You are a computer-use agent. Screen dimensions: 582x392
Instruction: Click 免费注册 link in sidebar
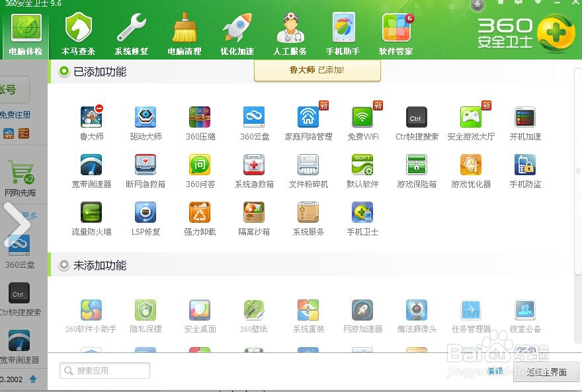point(15,114)
